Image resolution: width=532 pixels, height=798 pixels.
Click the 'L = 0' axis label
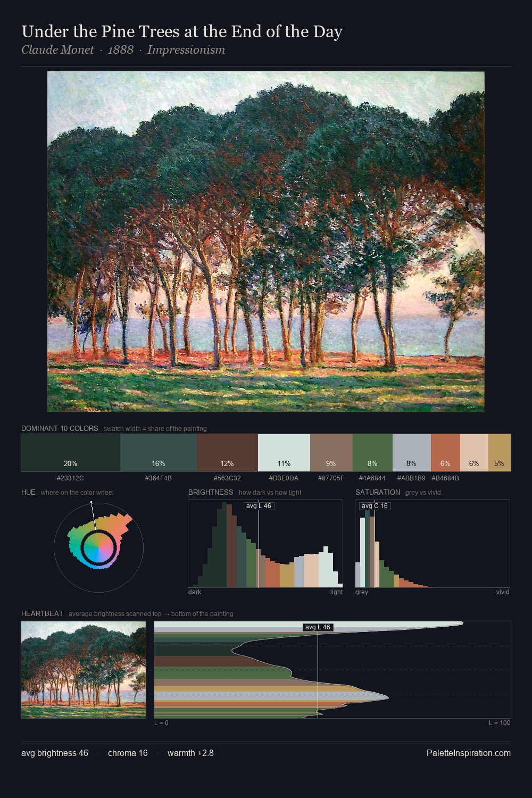pyautogui.click(x=161, y=723)
